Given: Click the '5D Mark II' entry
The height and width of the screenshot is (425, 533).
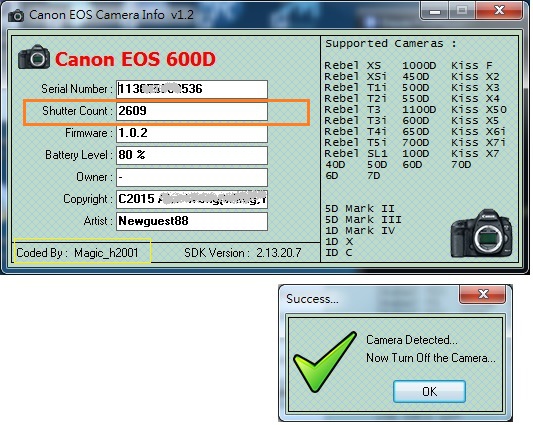Looking at the screenshot, I should tap(360, 208).
